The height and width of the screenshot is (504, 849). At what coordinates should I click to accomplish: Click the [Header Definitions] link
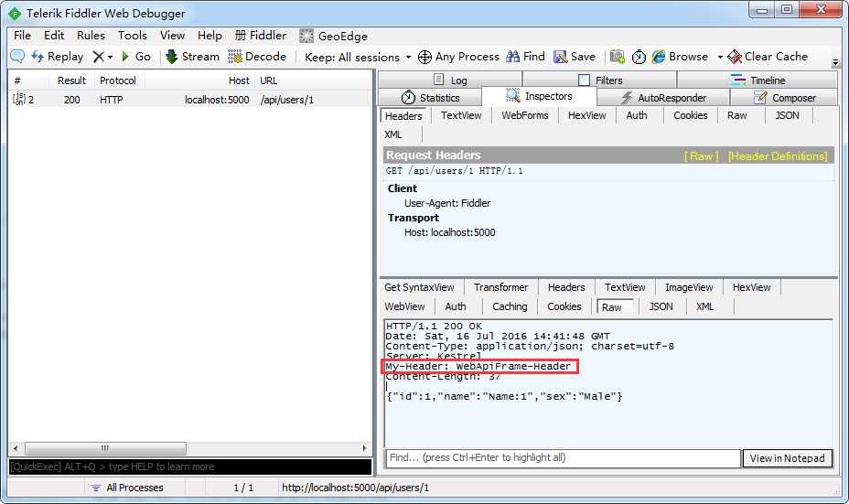click(x=778, y=155)
